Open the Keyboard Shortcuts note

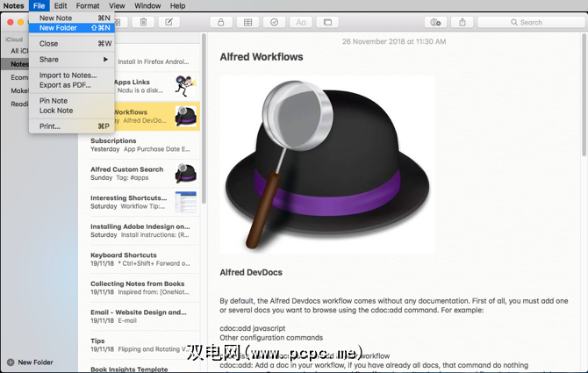tap(140, 259)
